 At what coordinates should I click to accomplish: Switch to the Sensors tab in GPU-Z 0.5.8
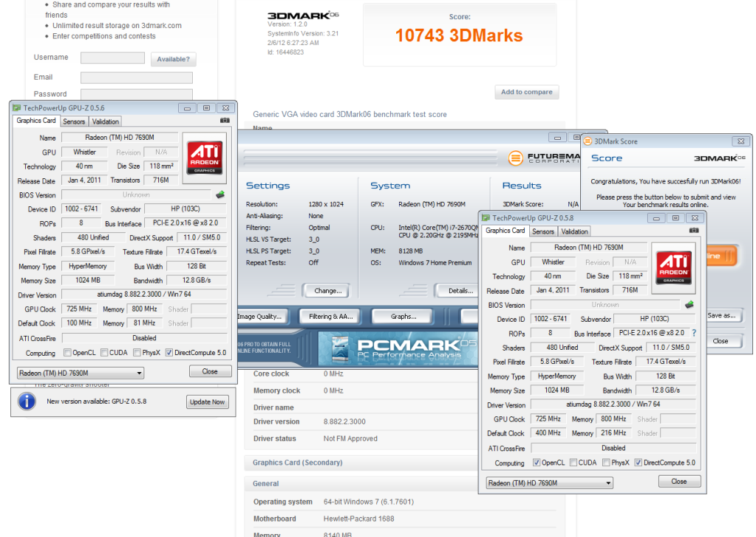pos(543,232)
